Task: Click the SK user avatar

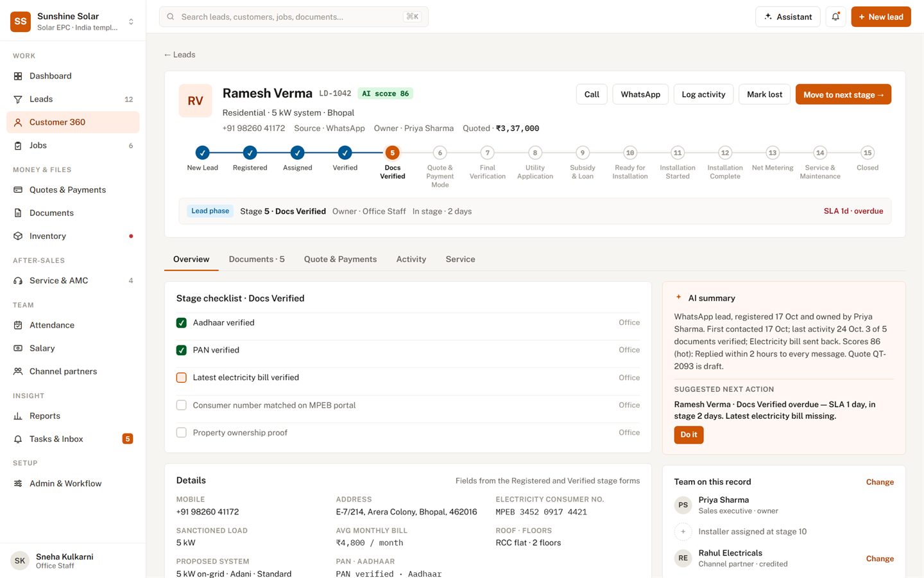Action: (20, 561)
